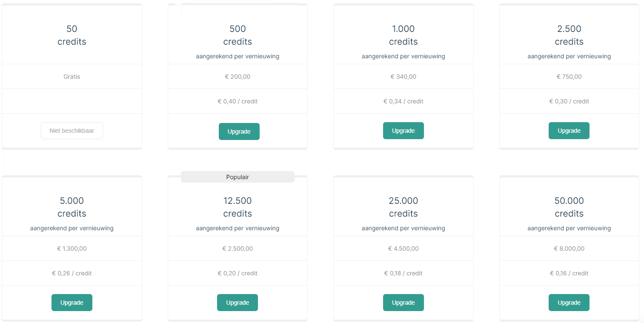
Task: Upgrade to the popular 12.500 credits plan
Action: click(x=237, y=303)
